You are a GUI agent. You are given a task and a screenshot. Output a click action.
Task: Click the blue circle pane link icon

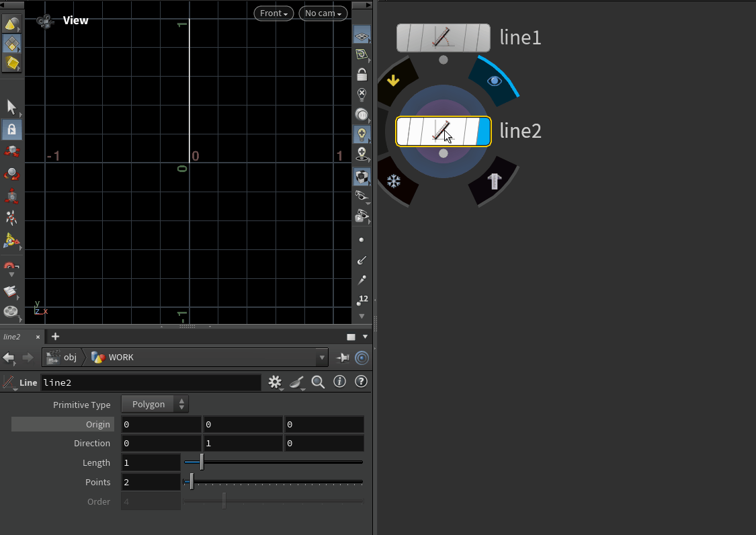pyautogui.click(x=362, y=358)
